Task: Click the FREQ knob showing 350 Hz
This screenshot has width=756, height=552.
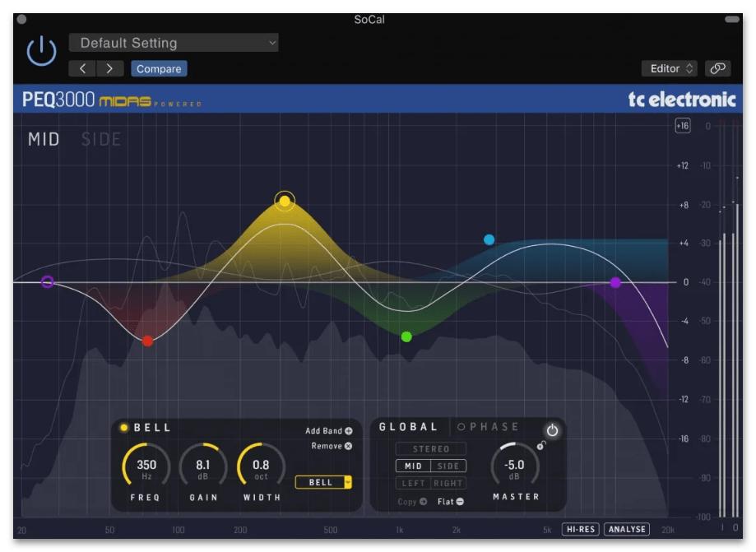Action: pos(146,466)
